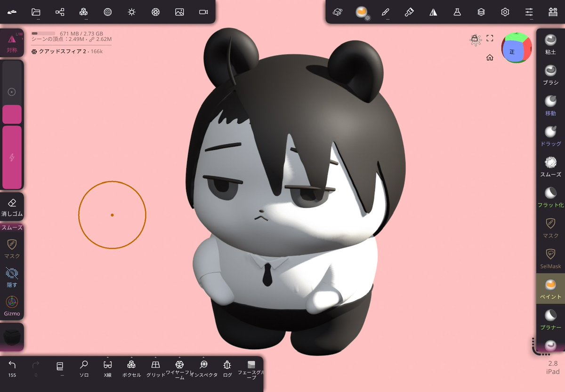Open the post-process aperture menu

(x=155, y=12)
